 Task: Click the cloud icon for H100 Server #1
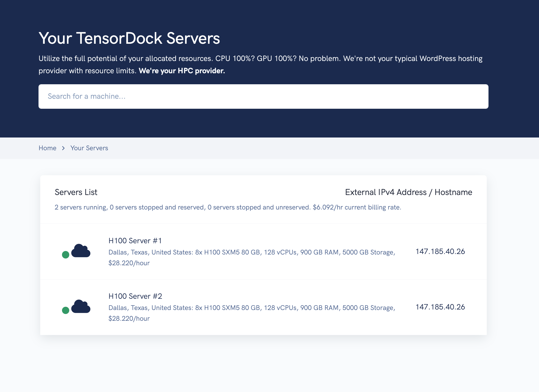pyautogui.click(x=81, y=250)
